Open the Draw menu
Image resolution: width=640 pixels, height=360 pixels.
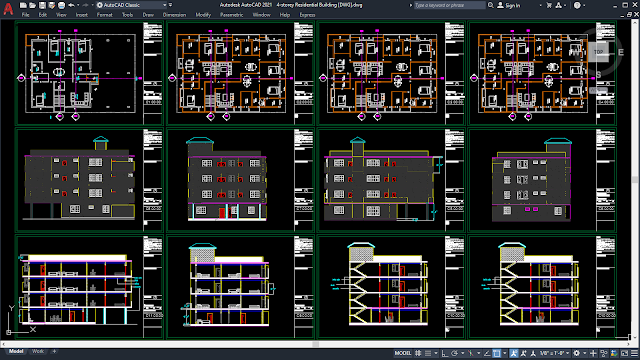[x=148, y=15]
